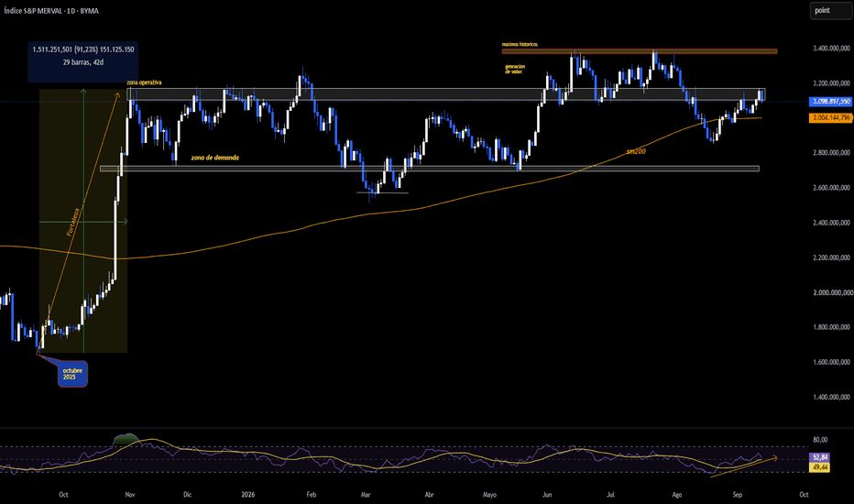
Task: Select the "zona de demanda" text label
Action: [215, 158]
